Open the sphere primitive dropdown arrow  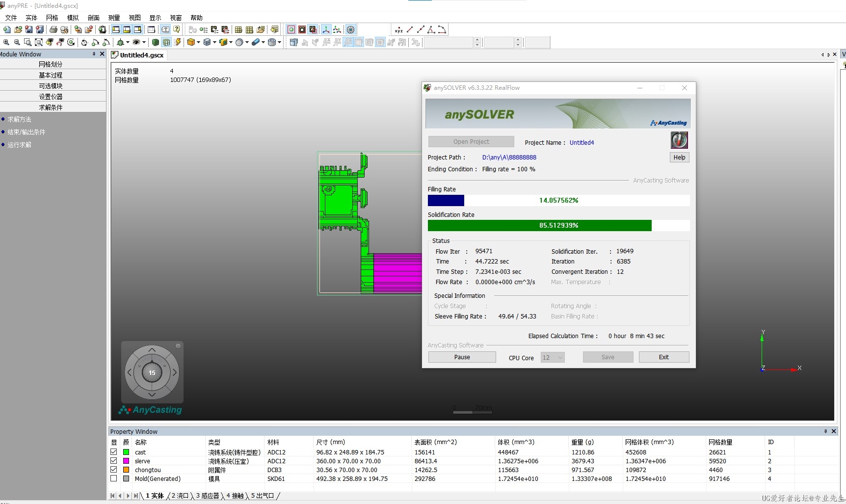coord(247,42)
